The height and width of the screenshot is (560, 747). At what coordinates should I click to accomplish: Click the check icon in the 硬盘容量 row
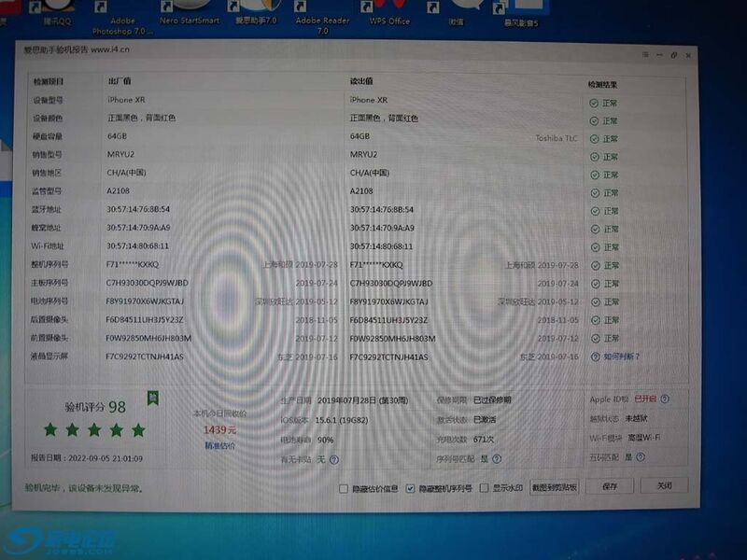(594, 139)
